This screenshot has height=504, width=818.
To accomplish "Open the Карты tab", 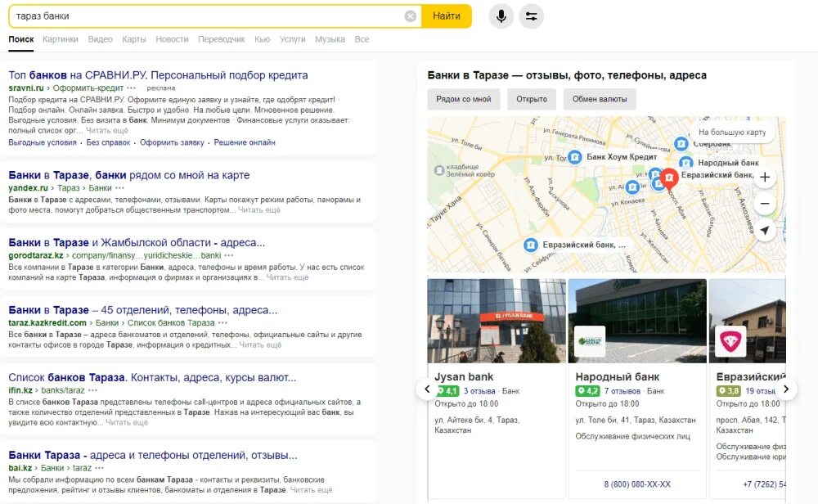I will coord(134,39).
